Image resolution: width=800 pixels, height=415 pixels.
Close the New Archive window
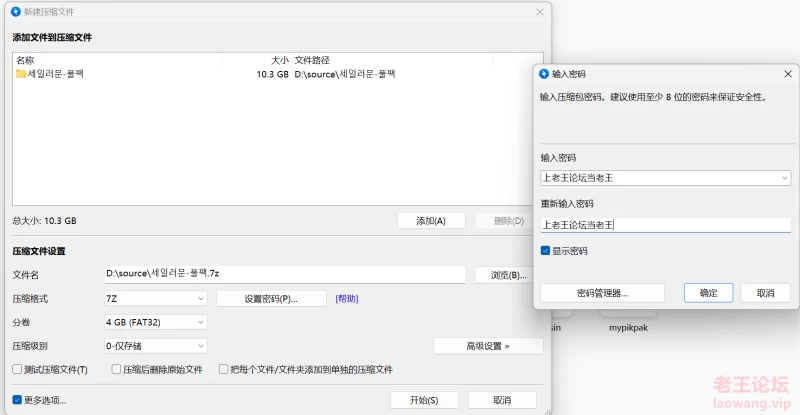tap(540, 12)
